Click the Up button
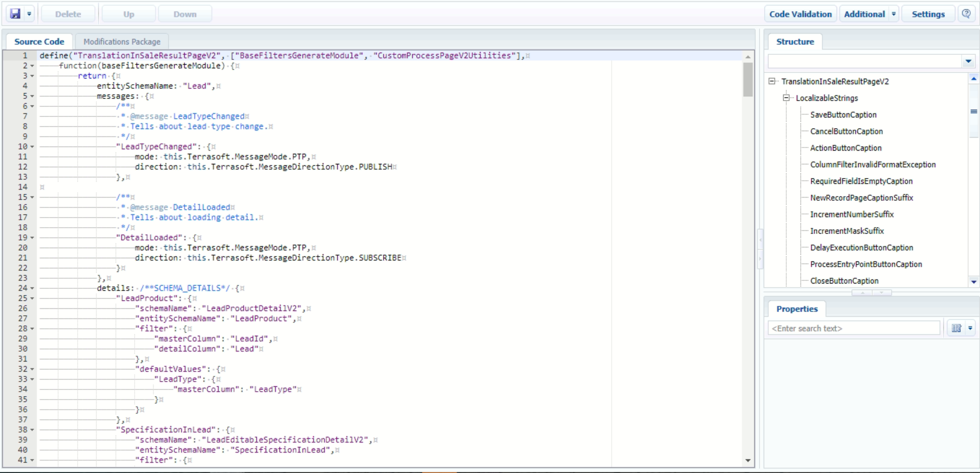Image resolution: width=980 pixels, height=473 pixels. 129,14
